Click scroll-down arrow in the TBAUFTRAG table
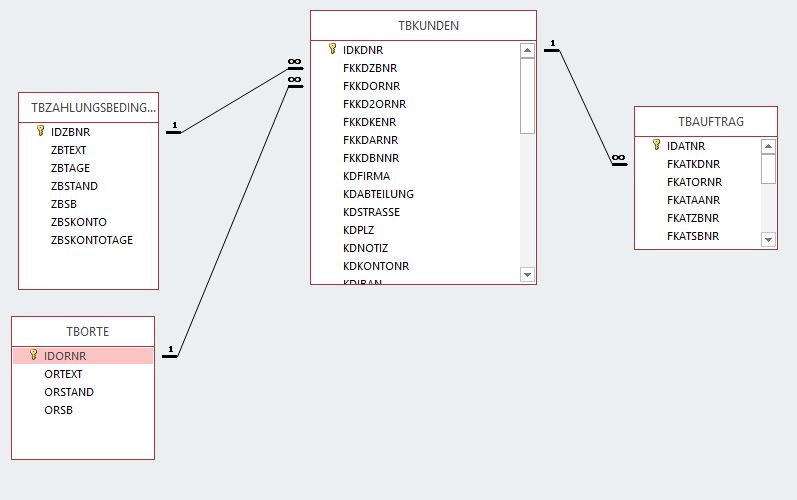 tap(768, 239)
